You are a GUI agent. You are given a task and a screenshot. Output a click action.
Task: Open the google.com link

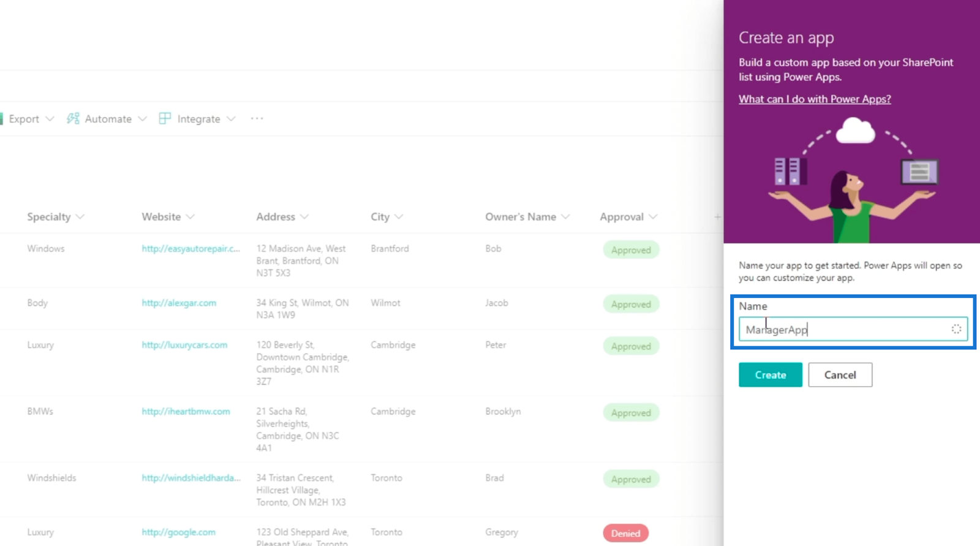click(x=178, y=533)
